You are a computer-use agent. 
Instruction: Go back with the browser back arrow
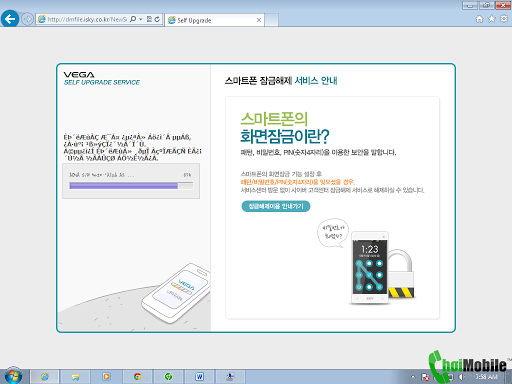[x=10, y=19]
